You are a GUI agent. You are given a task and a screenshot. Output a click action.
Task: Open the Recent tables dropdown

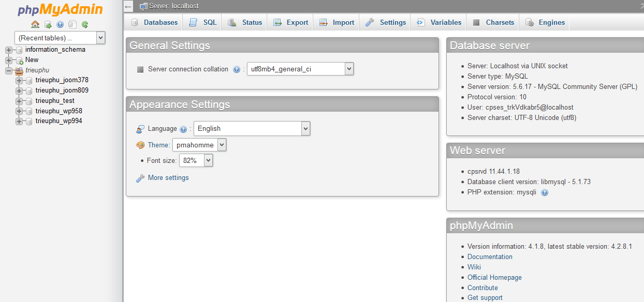click(60, 38)
